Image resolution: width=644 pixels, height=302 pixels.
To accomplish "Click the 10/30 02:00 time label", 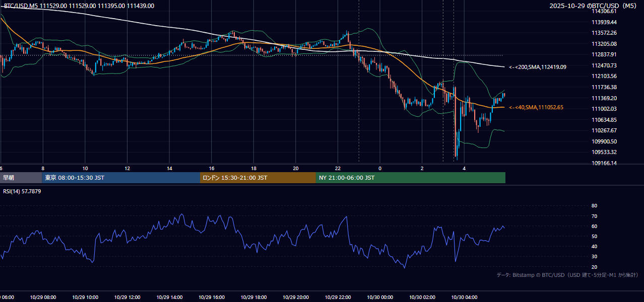I will tap(422, 297).
